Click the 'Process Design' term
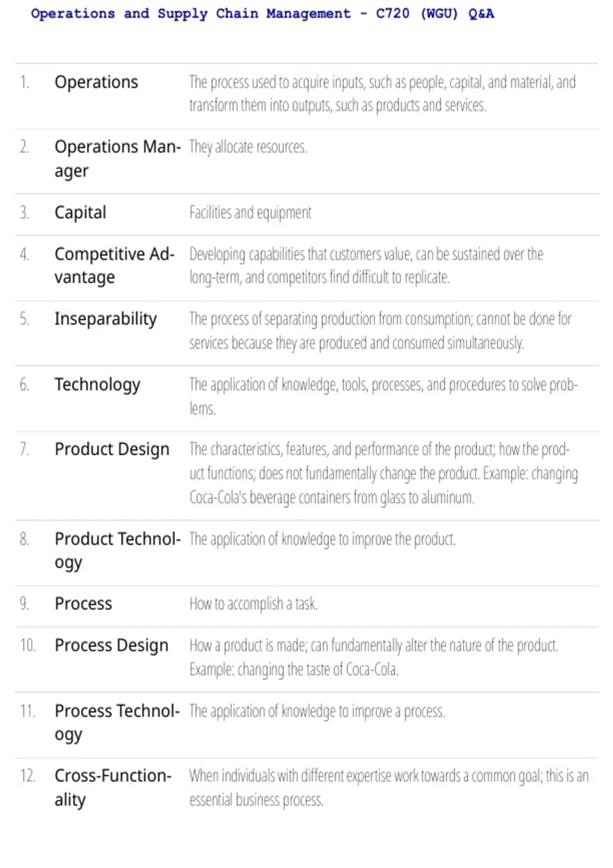Image resolution: width=613 pixels, height=868 pixels. click(111, 645)
